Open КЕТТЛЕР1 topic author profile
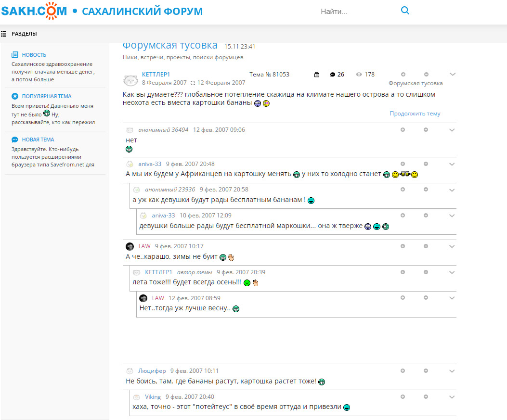The width and height of the screenshot is (507, 420). (156, 74)
